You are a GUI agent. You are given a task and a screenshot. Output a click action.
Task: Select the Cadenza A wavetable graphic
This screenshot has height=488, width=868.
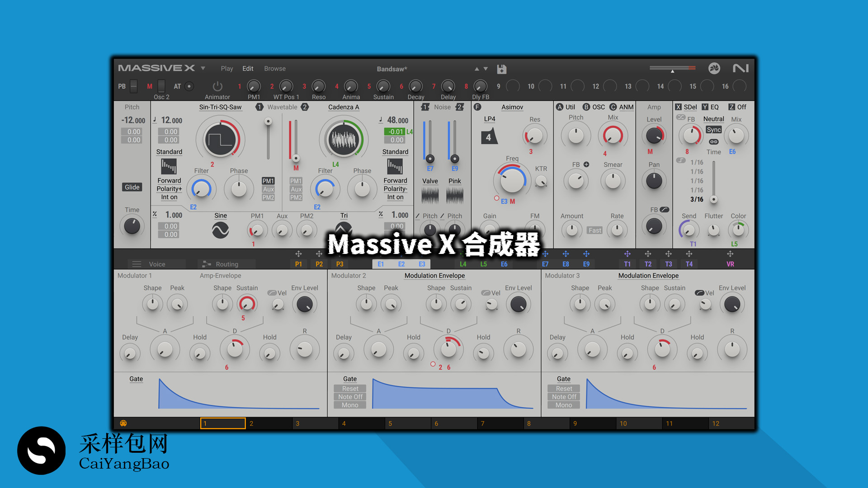(344, 139)
